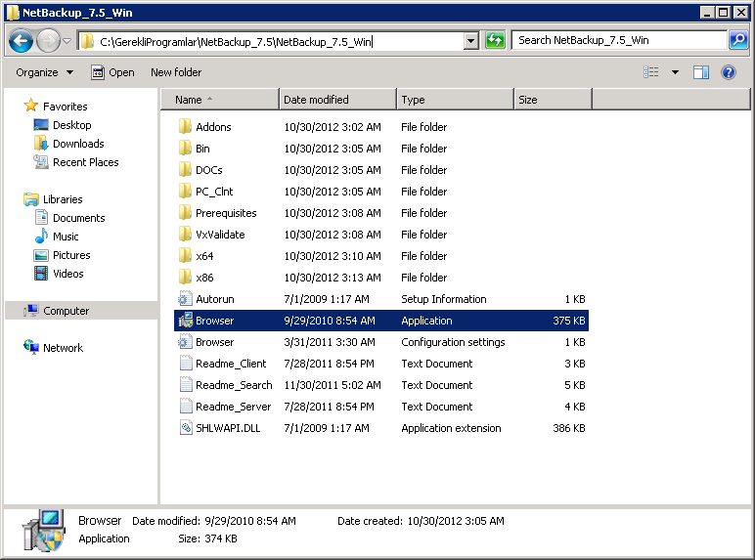Click the Help question mark icon
The image size is (755, 560).
coord(729,72)
